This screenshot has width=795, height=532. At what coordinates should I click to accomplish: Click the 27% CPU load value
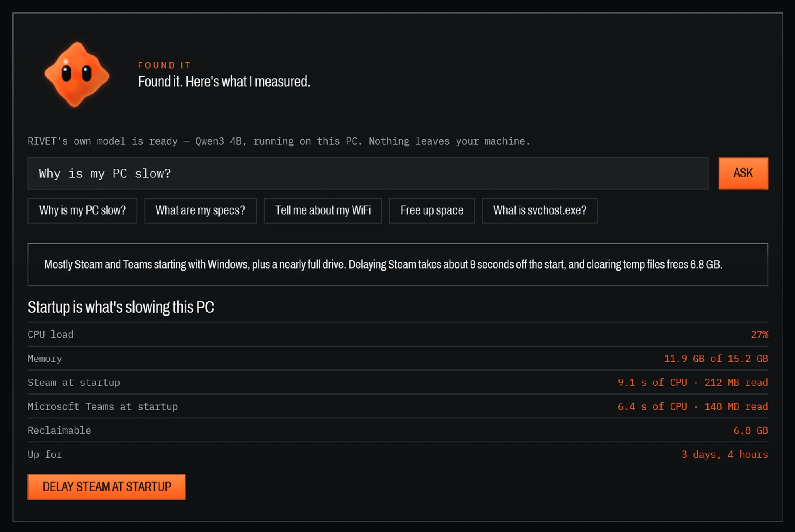[759, 334]
